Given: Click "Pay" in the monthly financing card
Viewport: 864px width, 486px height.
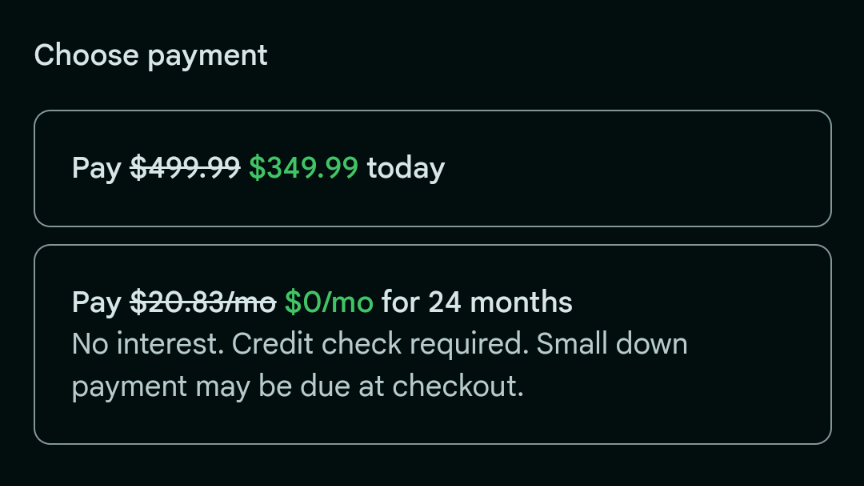Looking at the screenshot, I should coord(96,302).
